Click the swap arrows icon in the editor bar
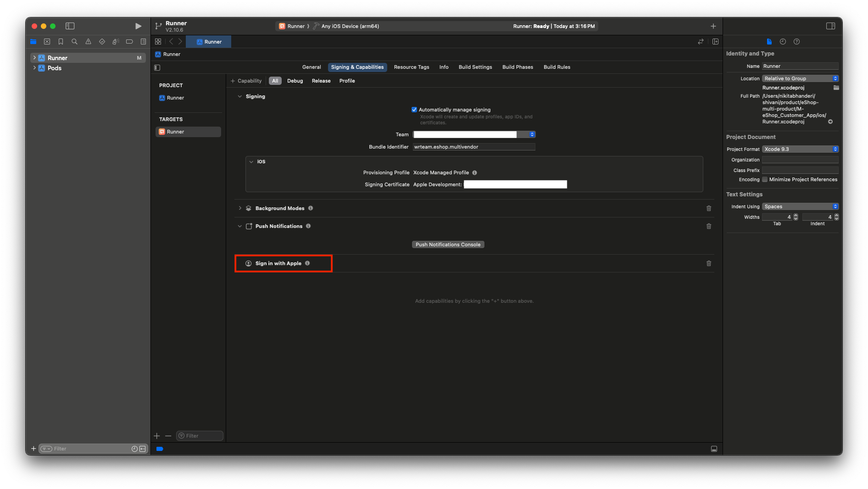This screenshot has width=868, height=489. [x=701, y=42]
